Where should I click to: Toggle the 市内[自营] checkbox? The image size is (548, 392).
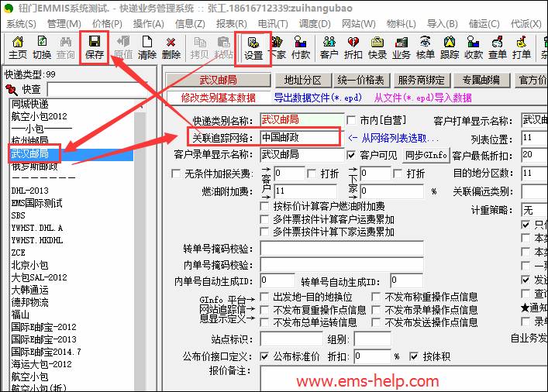click(x=351, y=121)
